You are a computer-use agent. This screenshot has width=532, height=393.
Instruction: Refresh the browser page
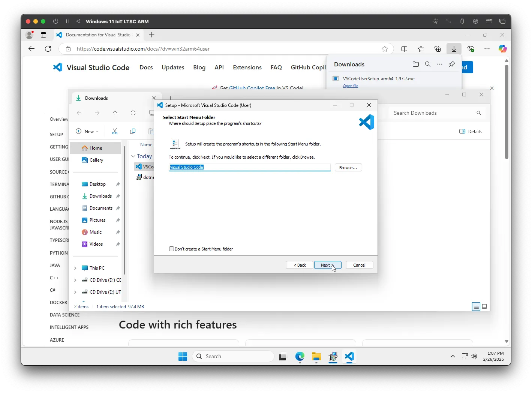(x=48, y=49)
